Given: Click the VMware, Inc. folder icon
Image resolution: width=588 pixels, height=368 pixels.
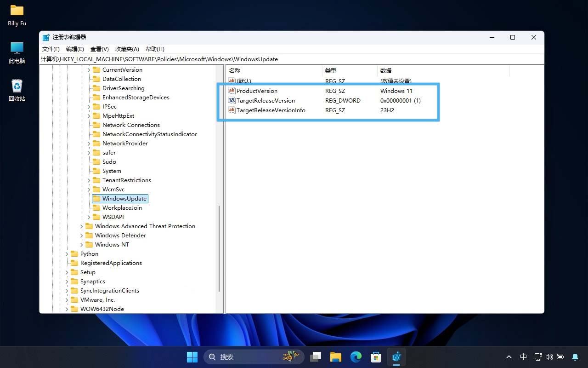Looking at the screenshot, I should pos(74,300).
